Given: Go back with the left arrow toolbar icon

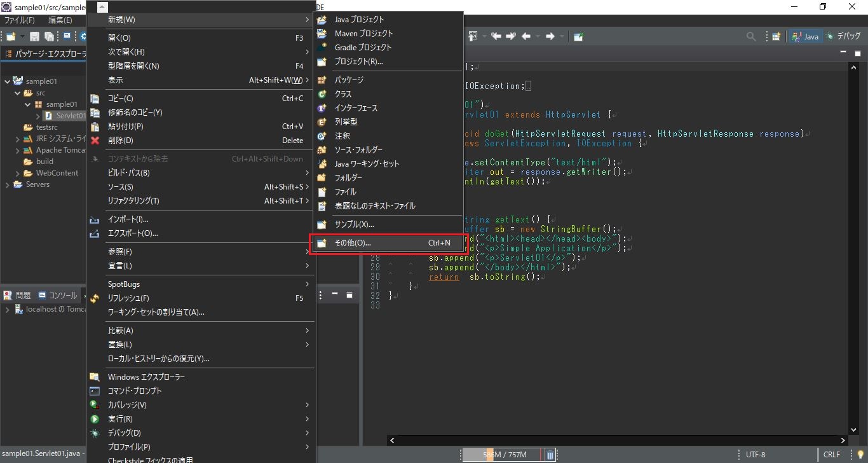Looking at the screenshot, I should tap(526, 36).
